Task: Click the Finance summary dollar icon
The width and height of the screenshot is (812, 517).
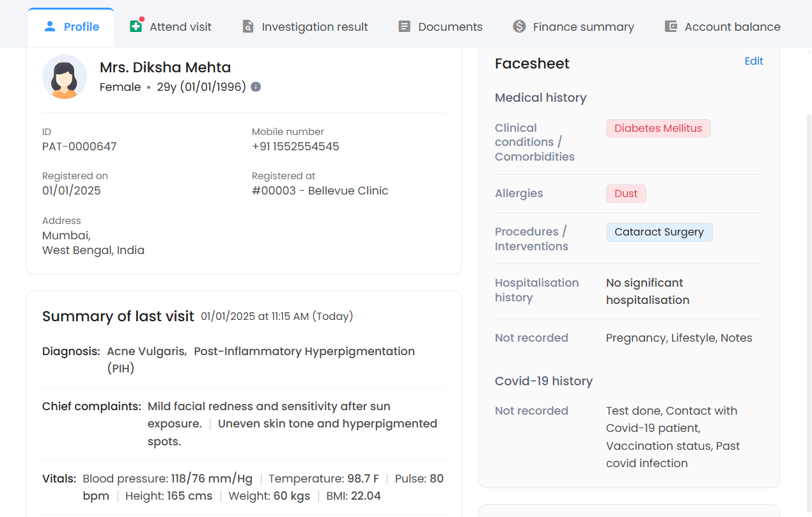Action: 519,26
